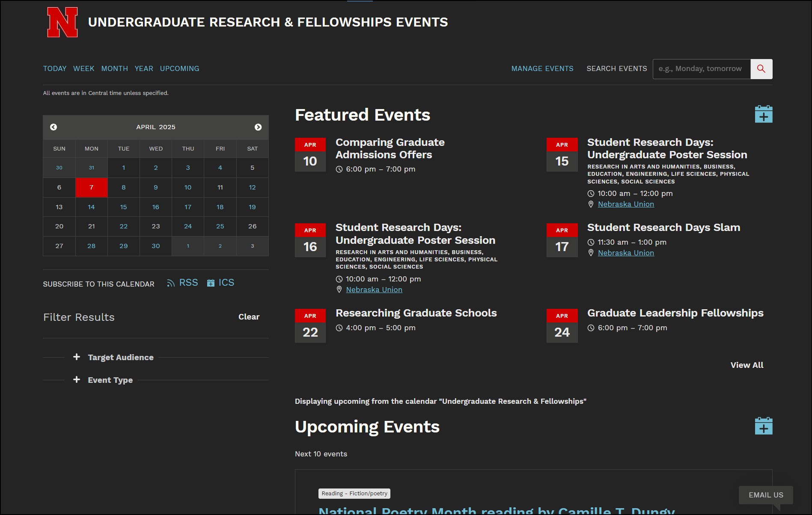Go to previous month in calendar
812x515 pixels.
click(54, 127)
